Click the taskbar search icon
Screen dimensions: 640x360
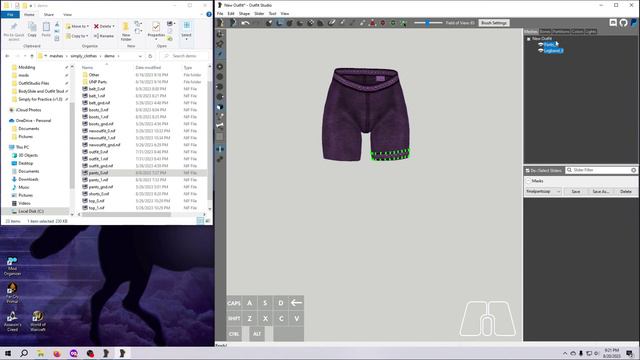(x=24, y=353)
